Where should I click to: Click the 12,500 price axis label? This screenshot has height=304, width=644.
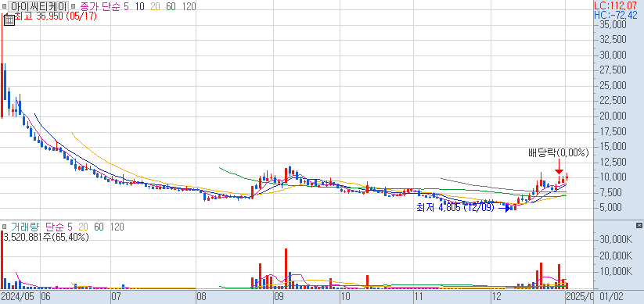pyautogui.click(x=612, y=162)
